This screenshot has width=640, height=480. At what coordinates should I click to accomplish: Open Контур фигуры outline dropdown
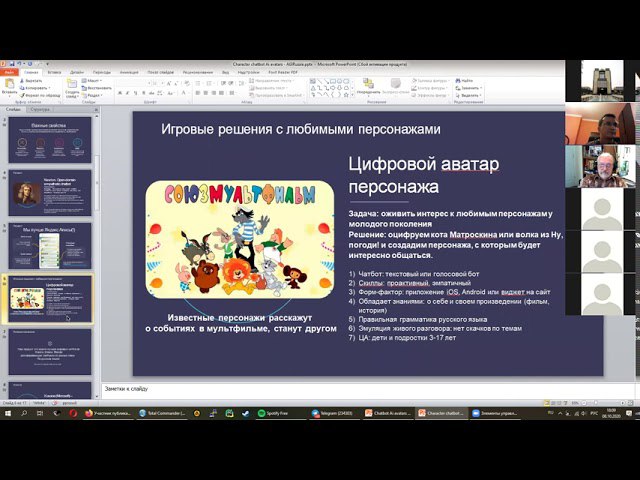pyautogui.click(x=430, y=88)
